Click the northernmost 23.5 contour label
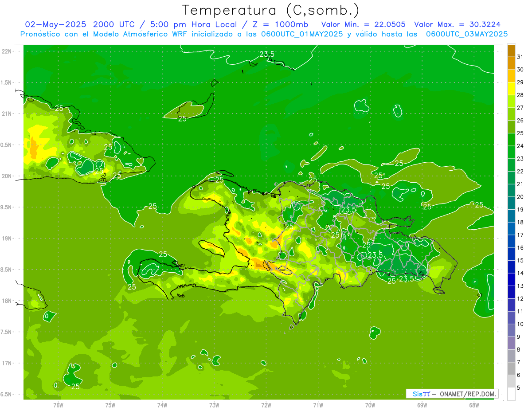 (x=267, y=54)
